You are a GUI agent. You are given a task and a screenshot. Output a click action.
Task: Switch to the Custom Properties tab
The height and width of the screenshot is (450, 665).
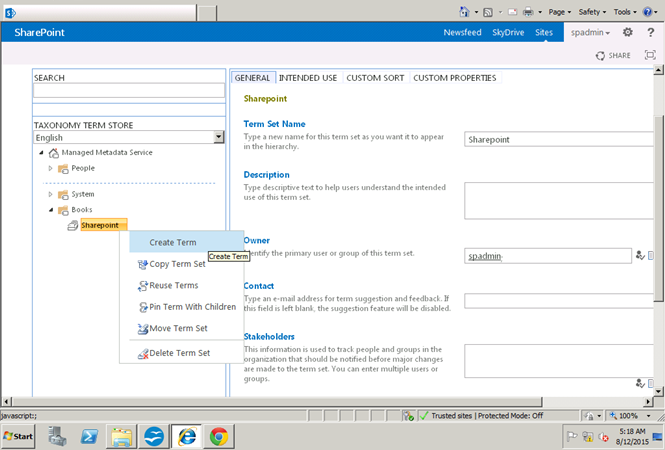click(455, 78)
